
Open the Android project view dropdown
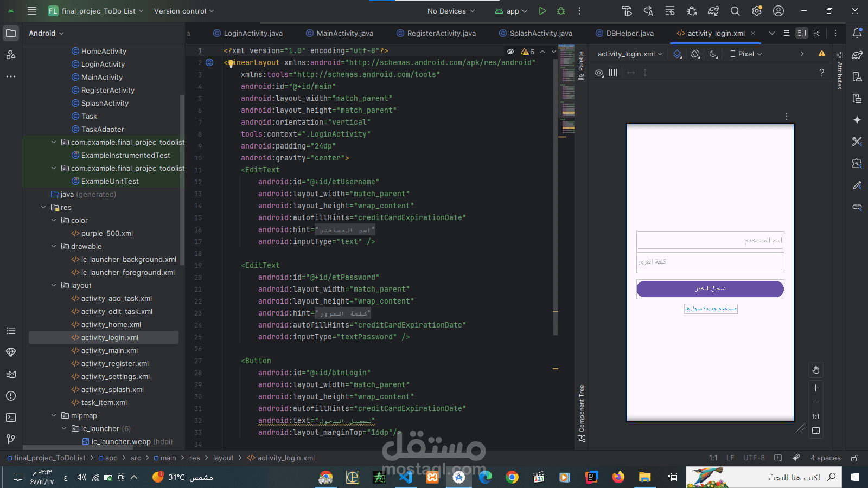click(x=46, y=33)
